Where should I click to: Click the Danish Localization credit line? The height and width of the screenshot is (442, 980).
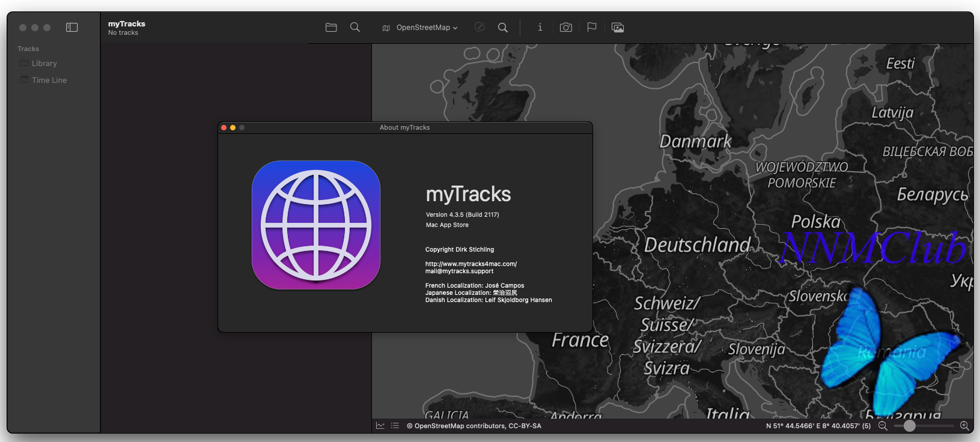[488, 300]
